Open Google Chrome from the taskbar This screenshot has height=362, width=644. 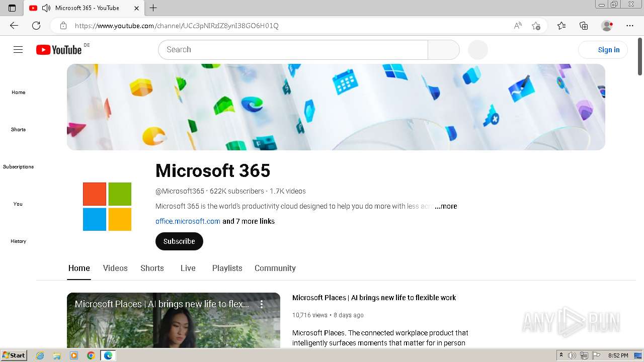pyautogui.click(x=91, y=355)
